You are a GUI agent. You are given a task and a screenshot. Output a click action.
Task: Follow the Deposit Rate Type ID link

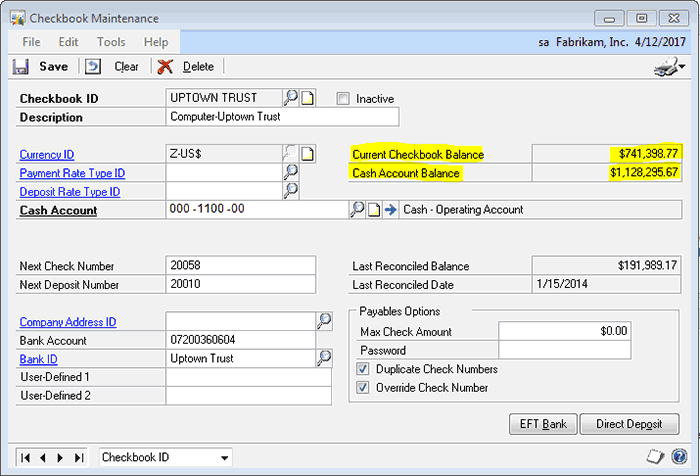click(70, 192)
